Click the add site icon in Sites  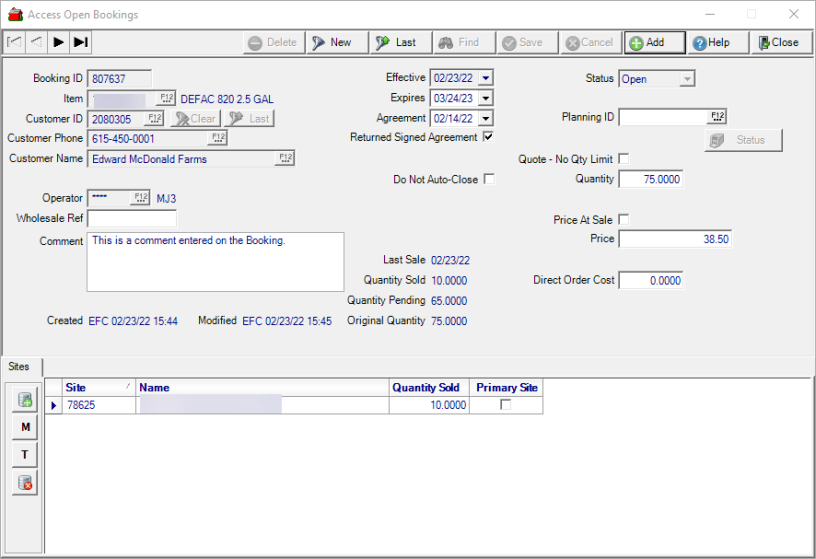(25, 400)
